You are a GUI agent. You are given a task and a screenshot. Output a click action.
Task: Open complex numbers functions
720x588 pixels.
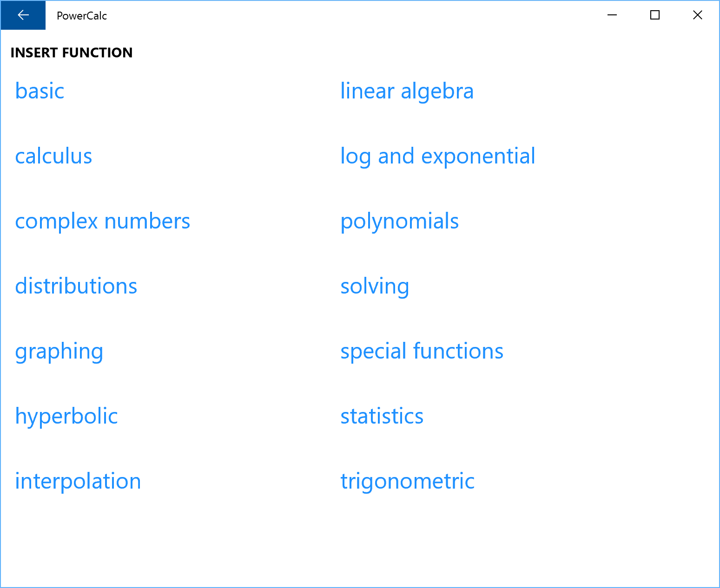(x=102, y=221)
